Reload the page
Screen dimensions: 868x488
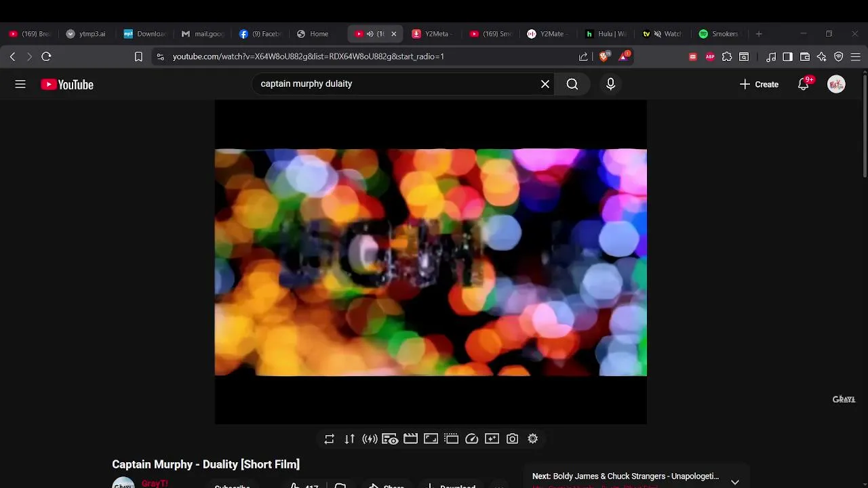tap(46, 57)
